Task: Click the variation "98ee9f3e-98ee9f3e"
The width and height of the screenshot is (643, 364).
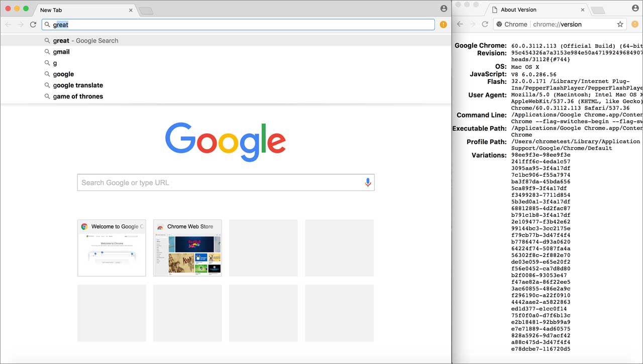Action: [x=541, y=155]
